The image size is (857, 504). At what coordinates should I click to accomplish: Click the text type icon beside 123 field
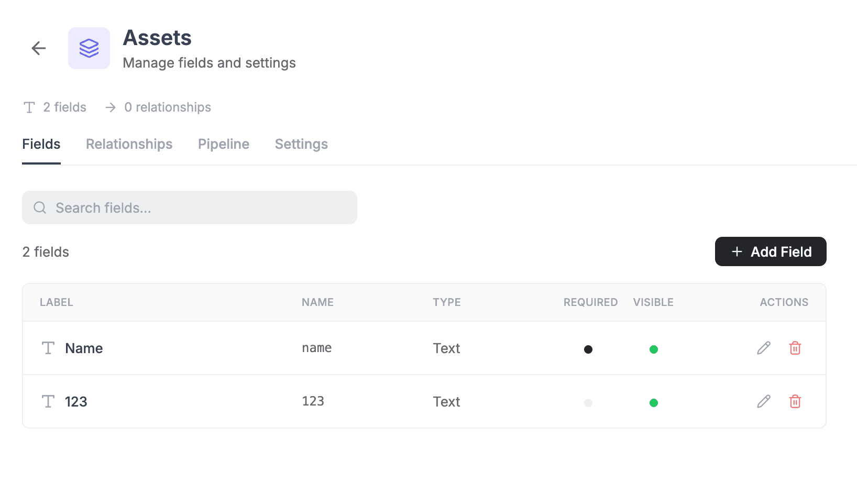48,401
